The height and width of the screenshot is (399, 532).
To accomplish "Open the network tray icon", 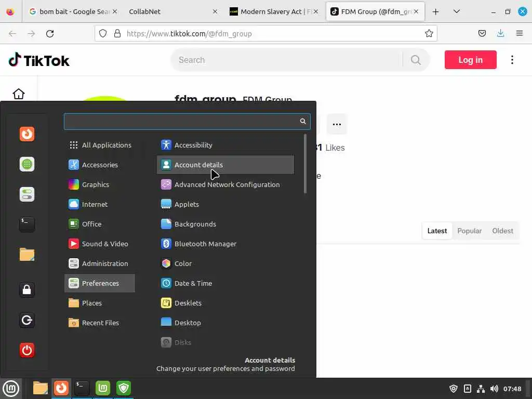I will click(481, 389).
